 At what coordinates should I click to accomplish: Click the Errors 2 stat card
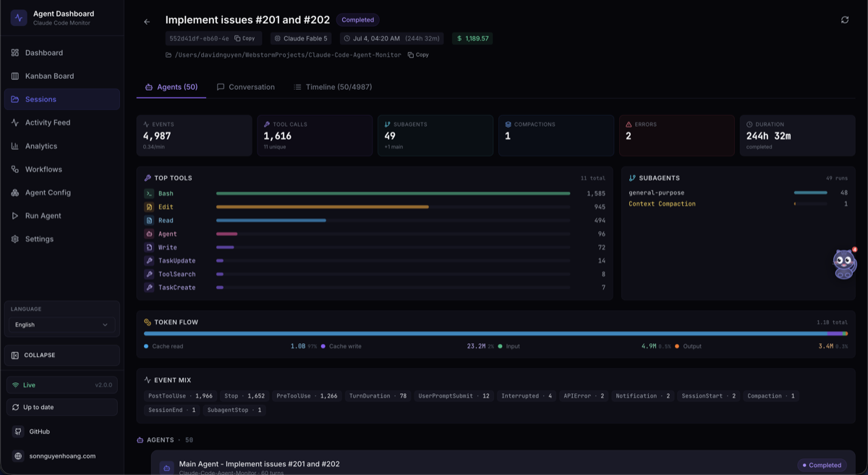(x=677, y=135)
